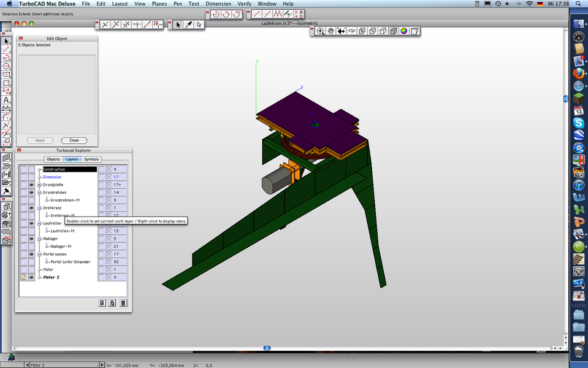
Task: Collapse the Portal aussen layer group
Action: click(x=40, y=254)
